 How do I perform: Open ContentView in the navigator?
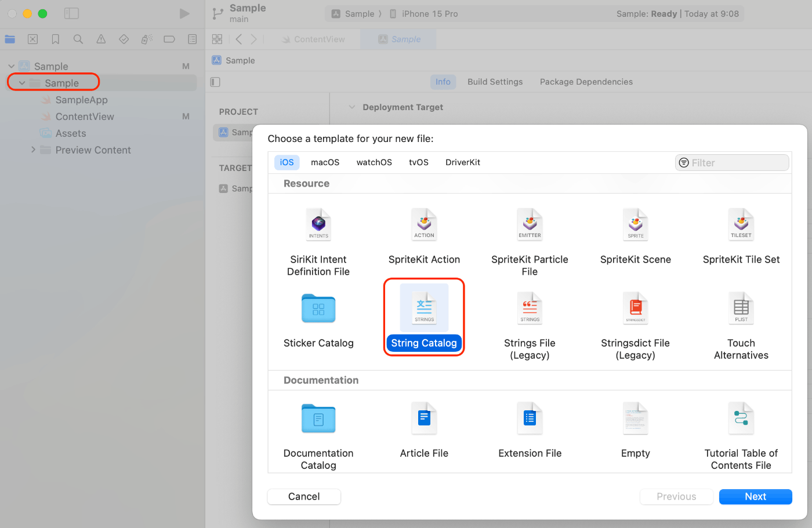pos(85,116)
